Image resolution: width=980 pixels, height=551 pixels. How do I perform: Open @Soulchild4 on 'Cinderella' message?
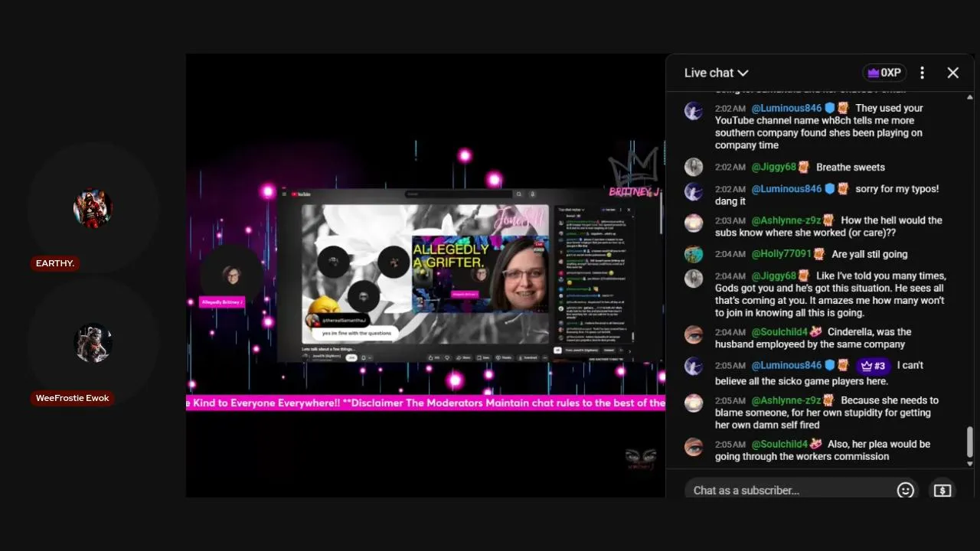tap(779, 331)
